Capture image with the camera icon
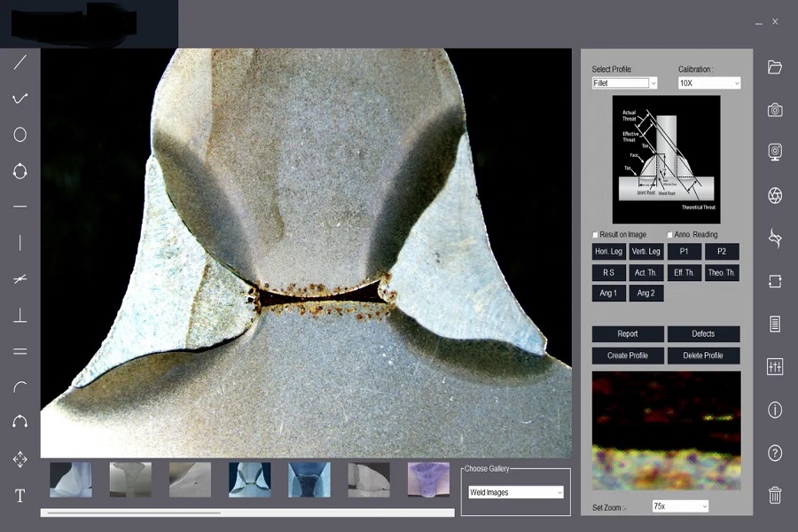 pos(775,110)
